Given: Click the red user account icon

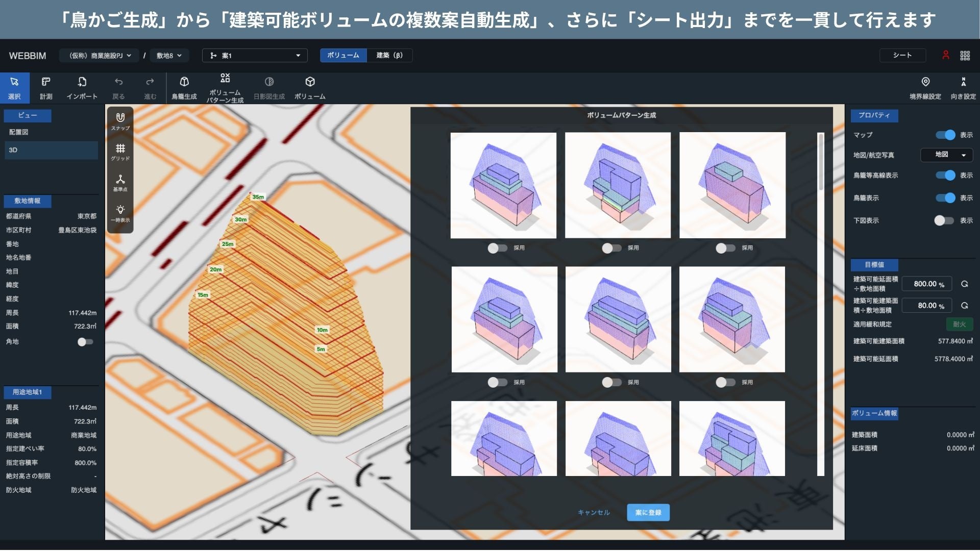Looking at the screenshot, I should click(945, 55).
